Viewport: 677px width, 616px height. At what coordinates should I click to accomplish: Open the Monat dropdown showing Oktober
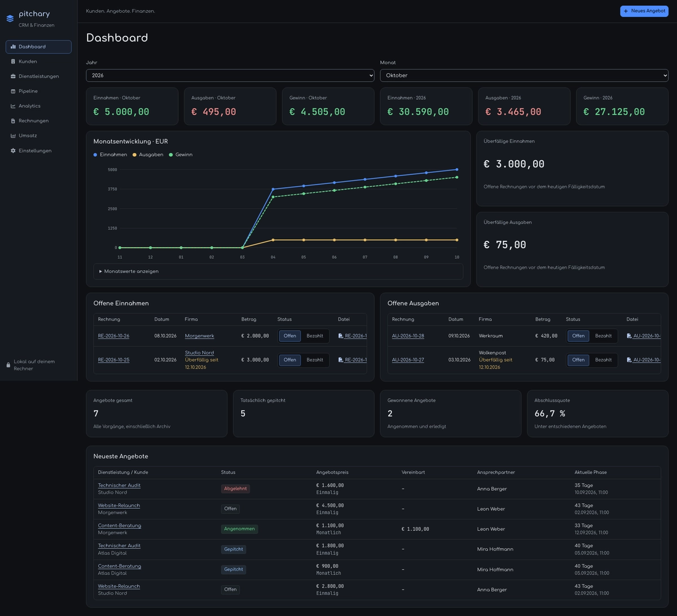tap(524, 76)
